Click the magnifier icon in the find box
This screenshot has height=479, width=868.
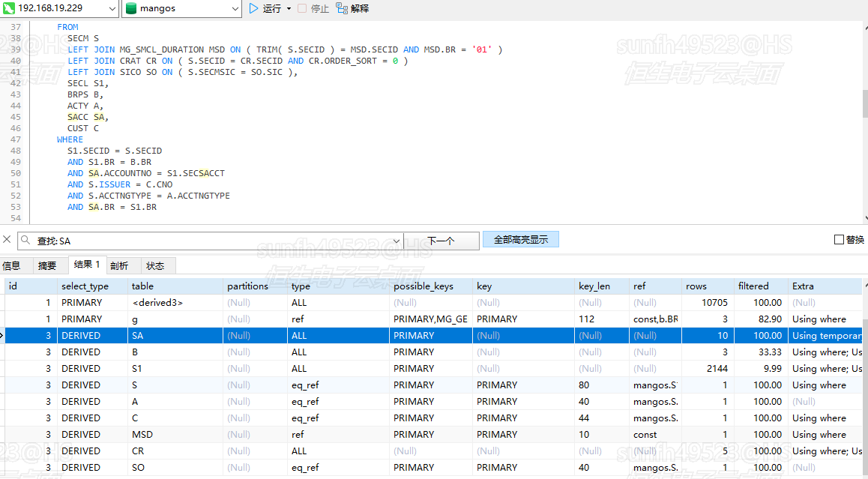pos(26,241)
